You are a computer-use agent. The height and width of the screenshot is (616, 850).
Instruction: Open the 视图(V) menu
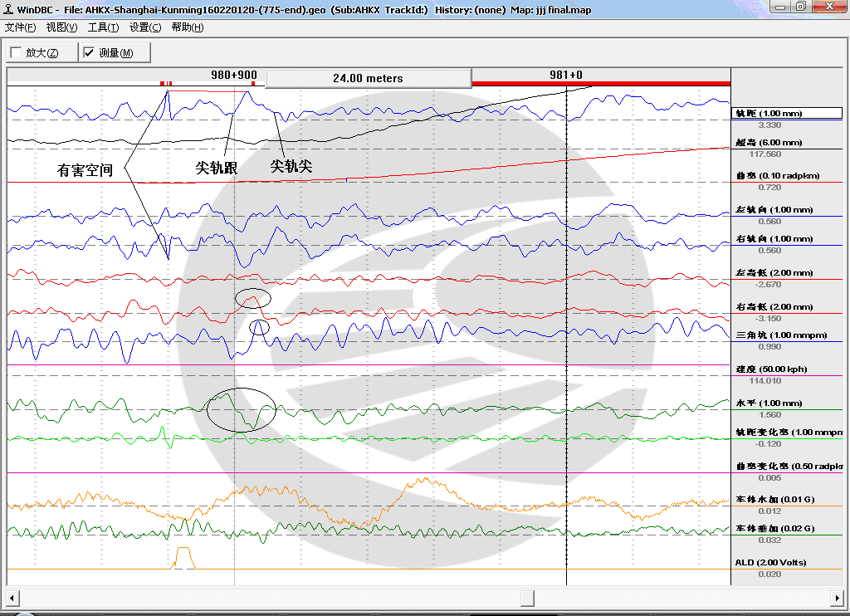(x=61, y=27)
